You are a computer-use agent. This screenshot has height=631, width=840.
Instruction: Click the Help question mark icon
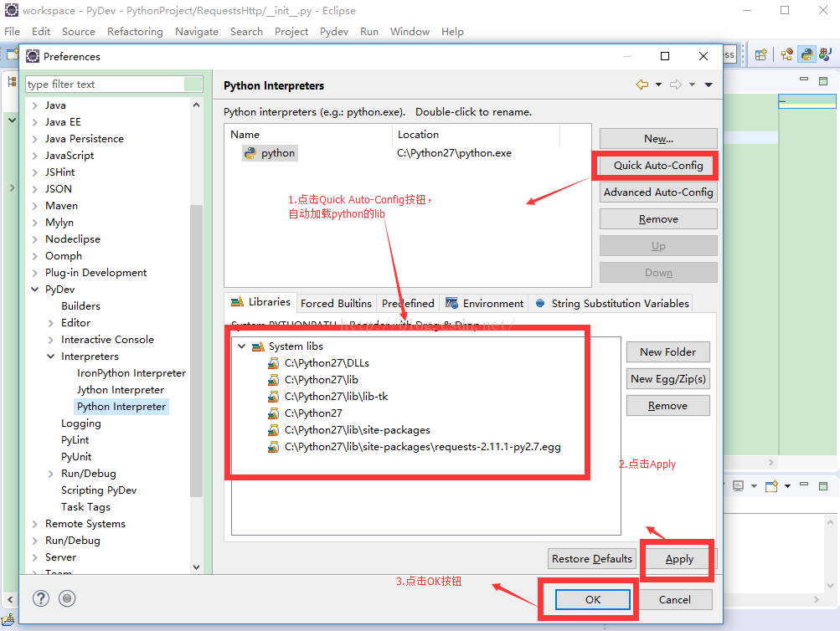41,598
